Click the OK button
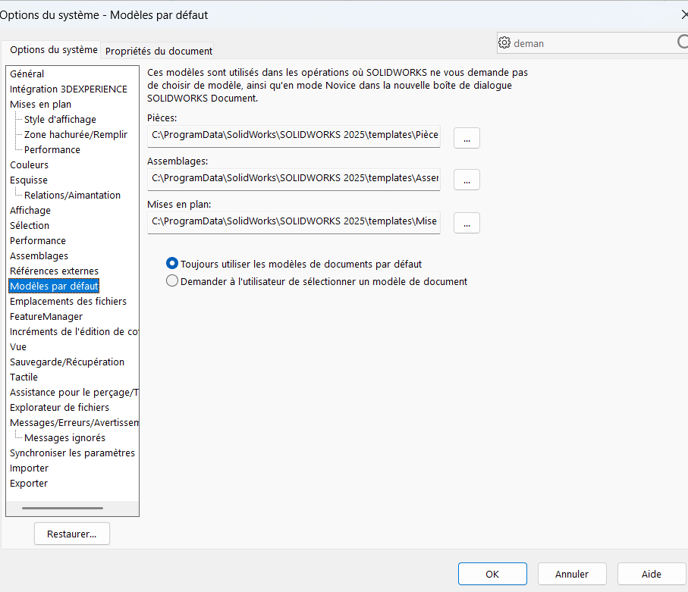688x592 pixels. (x=492, y=574)
